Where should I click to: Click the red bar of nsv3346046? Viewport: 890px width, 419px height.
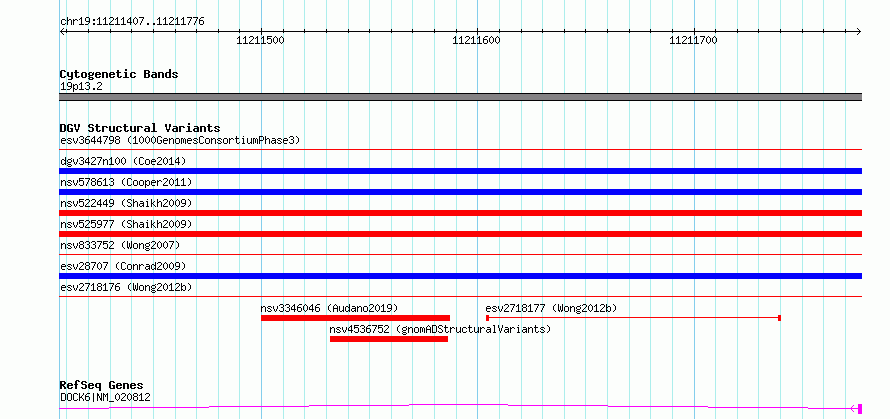click(355, 318)
